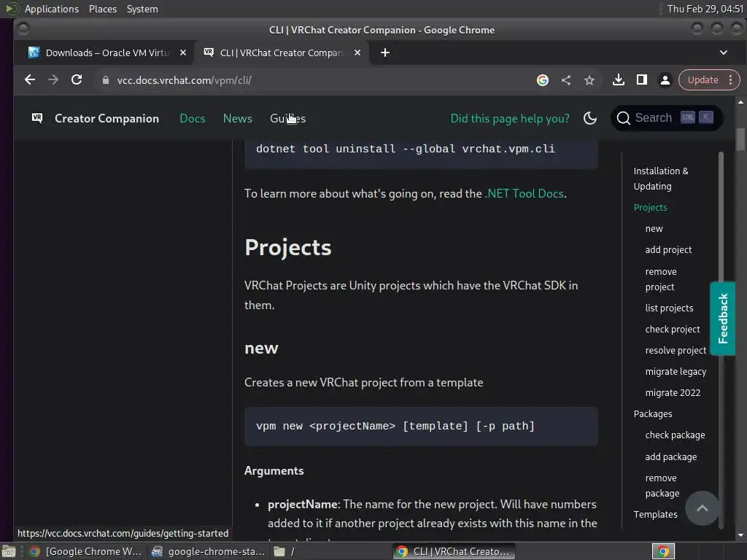Viewport: 747px width, 560px height.
Task: Click the search magnifier icon
Action: point(623,118)
